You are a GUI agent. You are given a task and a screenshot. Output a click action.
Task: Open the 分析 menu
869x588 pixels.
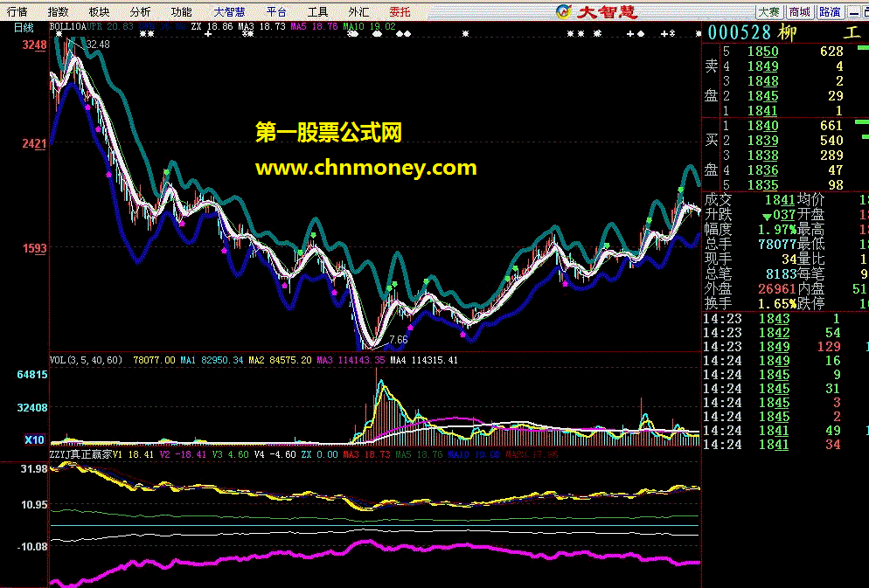click(x=140, y=11)
